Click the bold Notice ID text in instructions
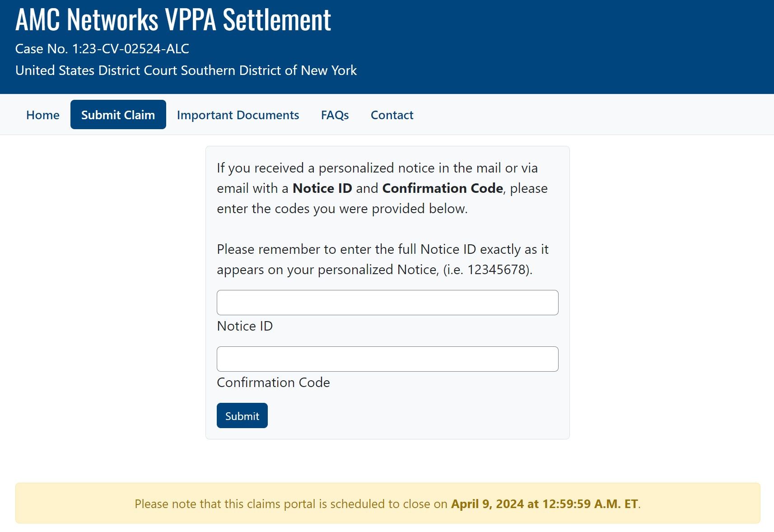The width and height of the screenshot is (774, 532). pos(322,188)
